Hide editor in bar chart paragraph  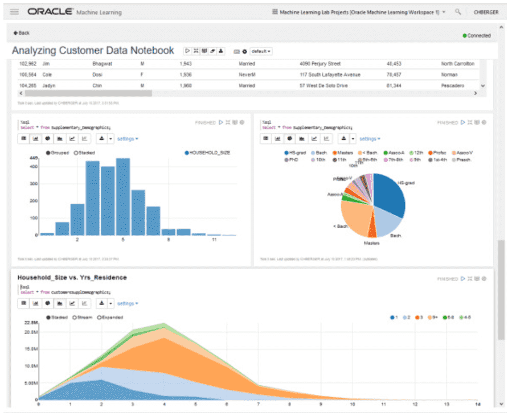point(228,122)
